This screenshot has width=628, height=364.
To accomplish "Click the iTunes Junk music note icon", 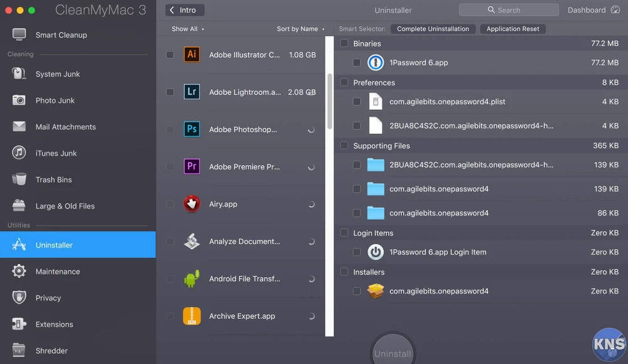I will 19,153.
